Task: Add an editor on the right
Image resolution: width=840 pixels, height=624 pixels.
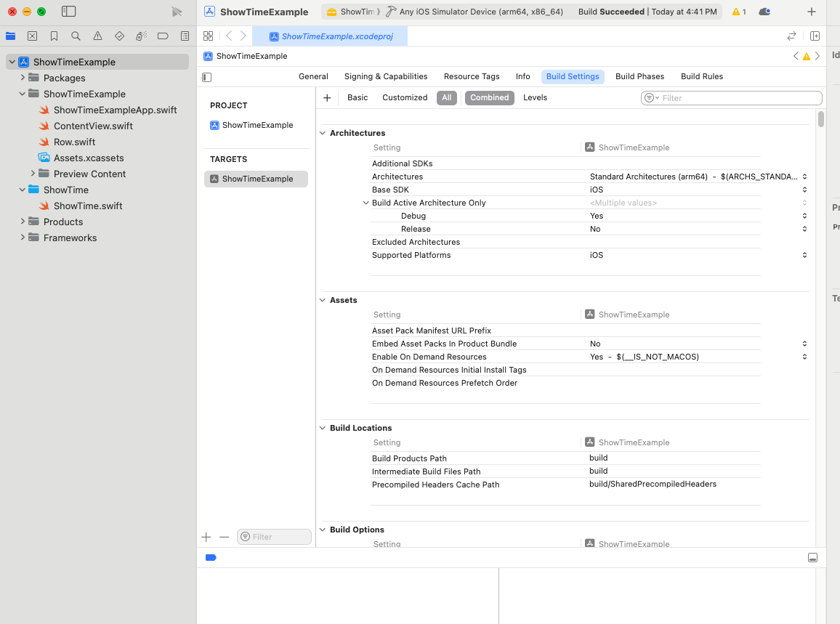Action: coord(815,36)
